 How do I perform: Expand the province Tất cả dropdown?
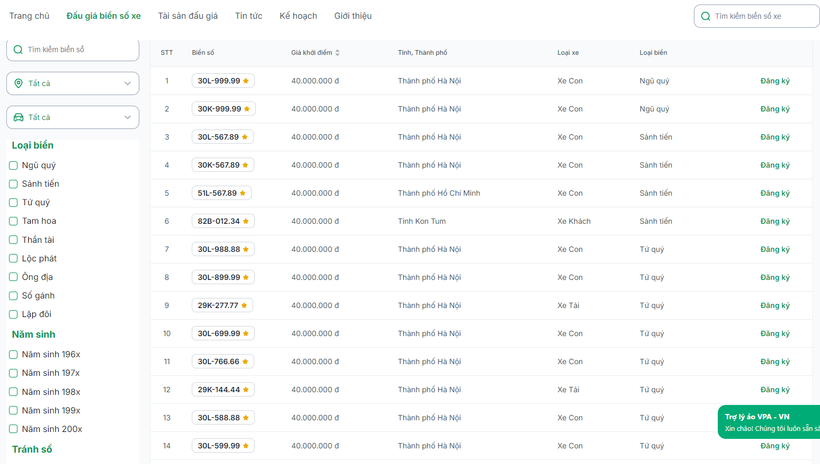pos(127,84)
